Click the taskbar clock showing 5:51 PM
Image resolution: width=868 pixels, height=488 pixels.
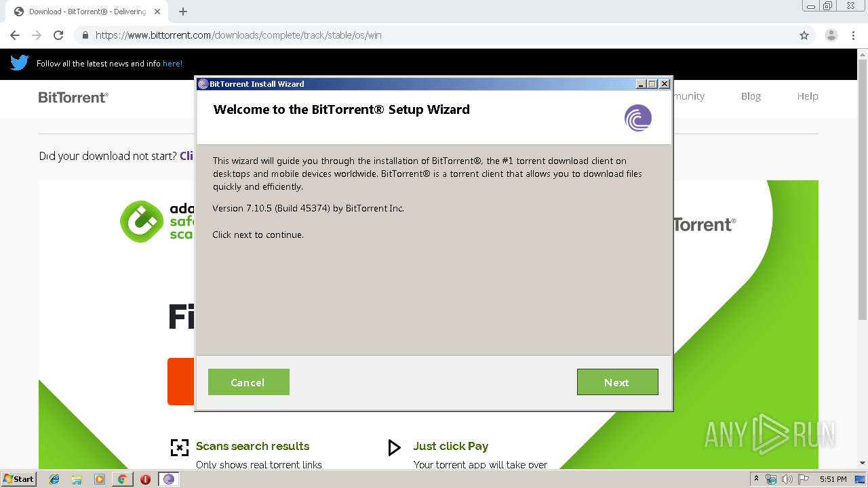pos(833,479)
